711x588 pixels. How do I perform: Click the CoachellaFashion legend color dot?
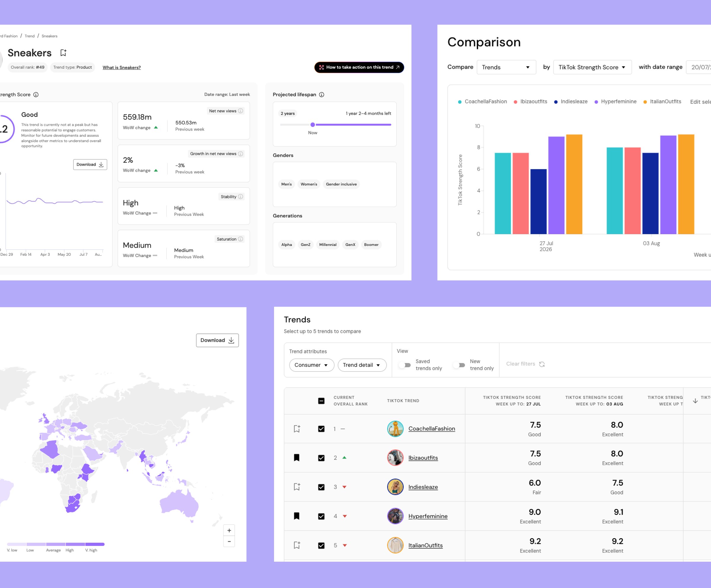click(459, 102)
